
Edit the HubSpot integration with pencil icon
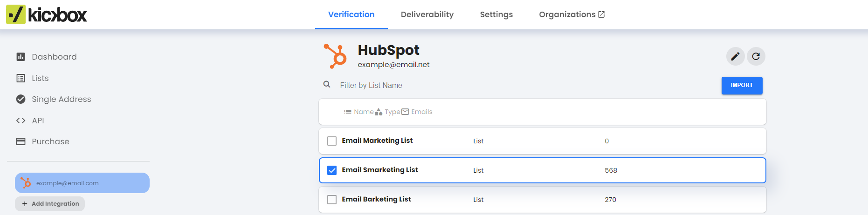pyautogui.click(x=735, y=56)
